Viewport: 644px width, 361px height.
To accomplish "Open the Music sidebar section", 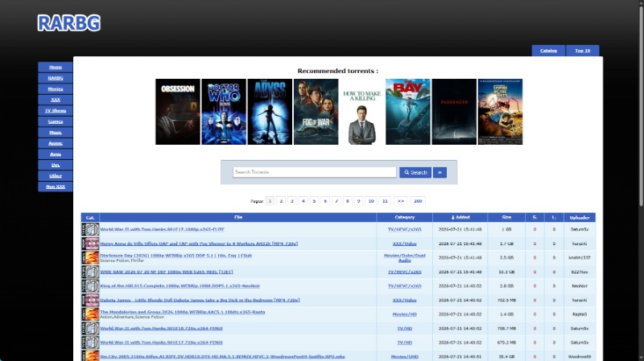I will pos(56,133).
